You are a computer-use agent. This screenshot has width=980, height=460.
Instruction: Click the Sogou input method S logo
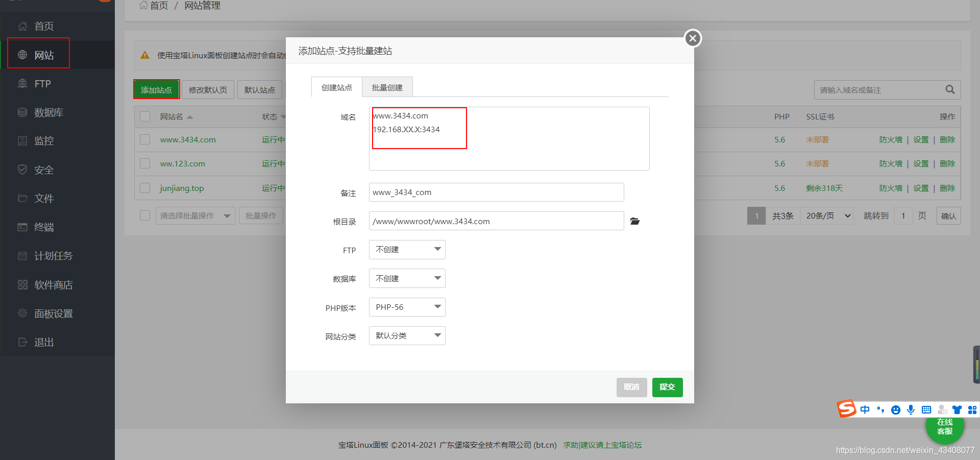[846, 408]
